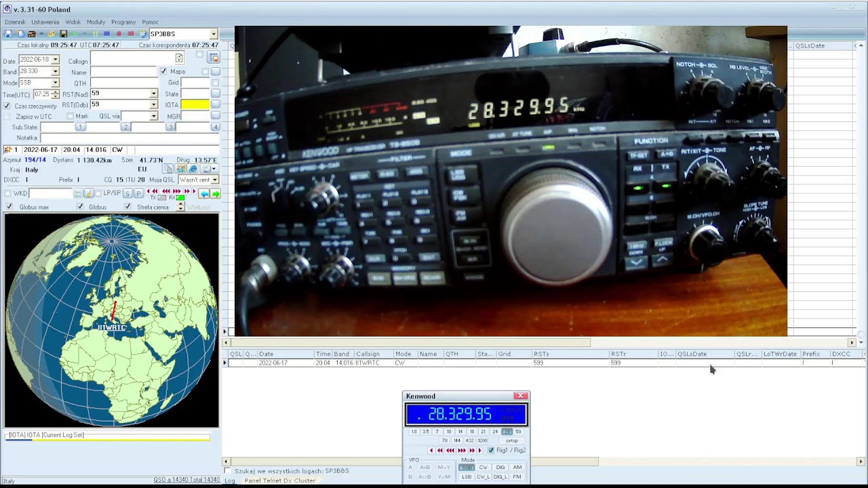Toggle the Mapa checkbox
The width and height of the screenshot is (868, 488).
pos(163,71)
